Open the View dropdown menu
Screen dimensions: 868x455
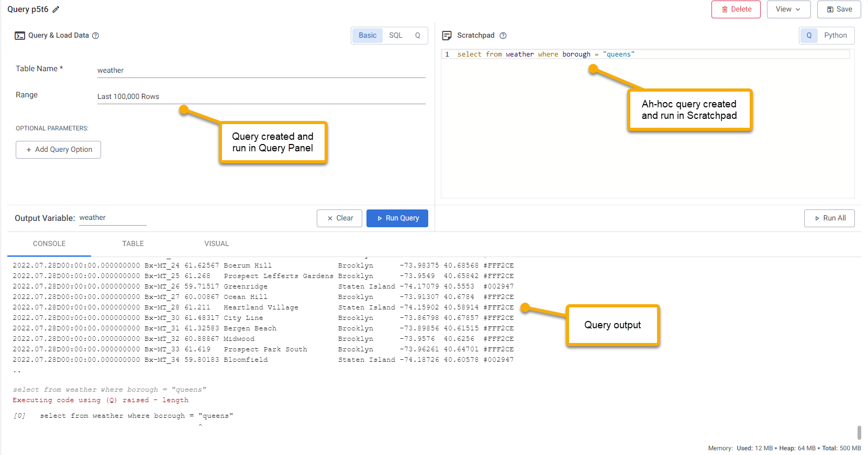[x=788, y=9]
